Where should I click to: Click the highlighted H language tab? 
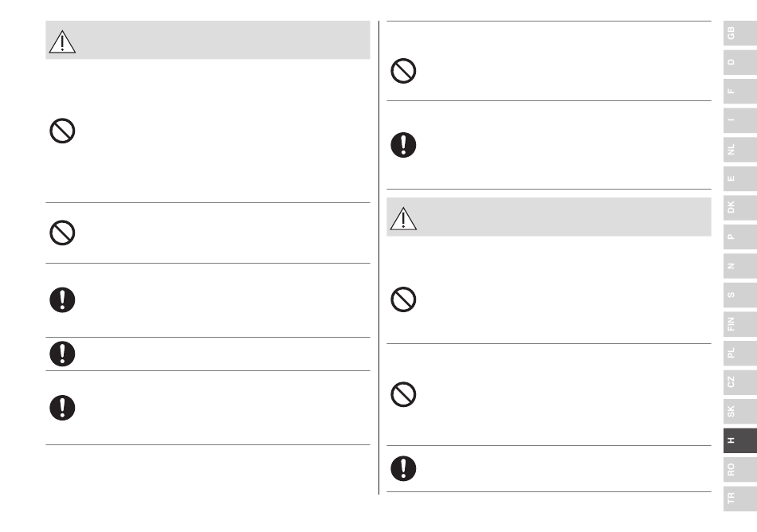pyautogui.click(x=739, y=440)
